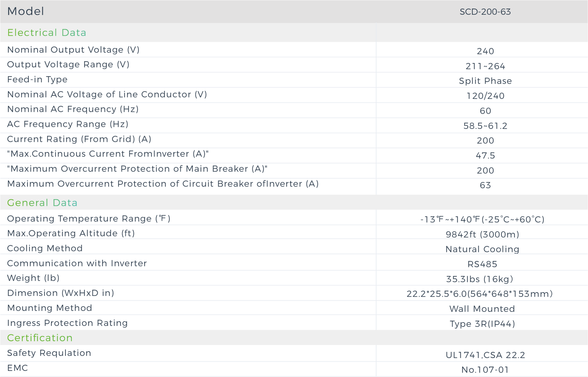Click the 211-264 output voltage range value

pyautogui.click(x=485, y=66)
